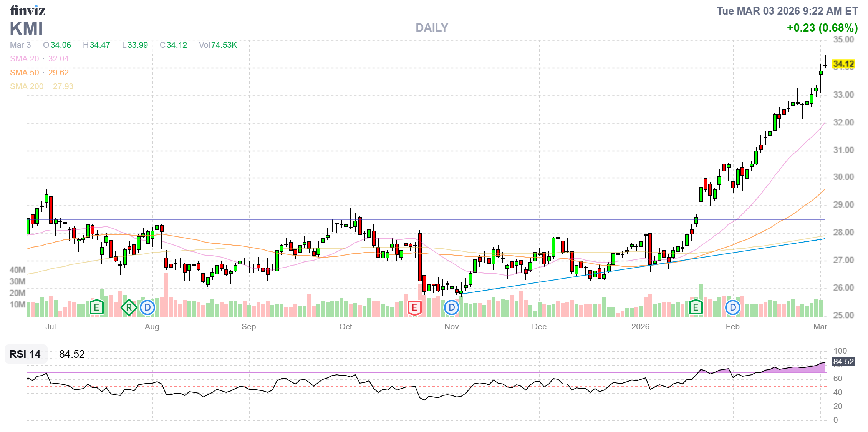
Task: Click the green E earnings marker in January 2026
Action: [x=696, y=307]
